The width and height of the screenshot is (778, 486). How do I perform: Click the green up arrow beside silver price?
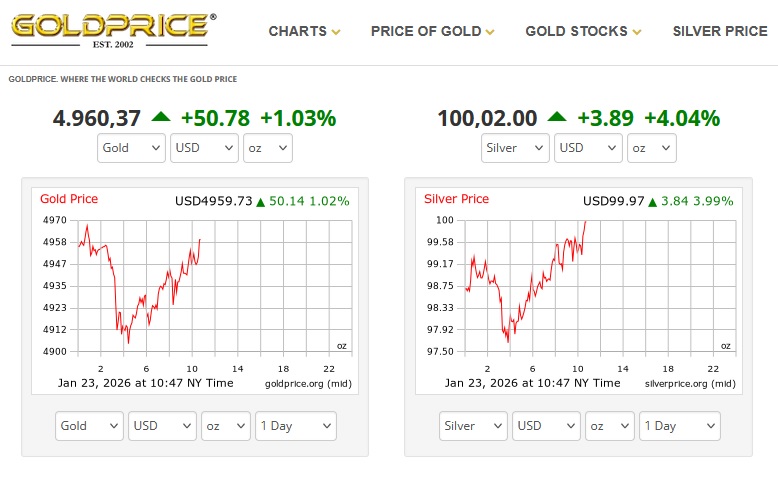[557, 117]
